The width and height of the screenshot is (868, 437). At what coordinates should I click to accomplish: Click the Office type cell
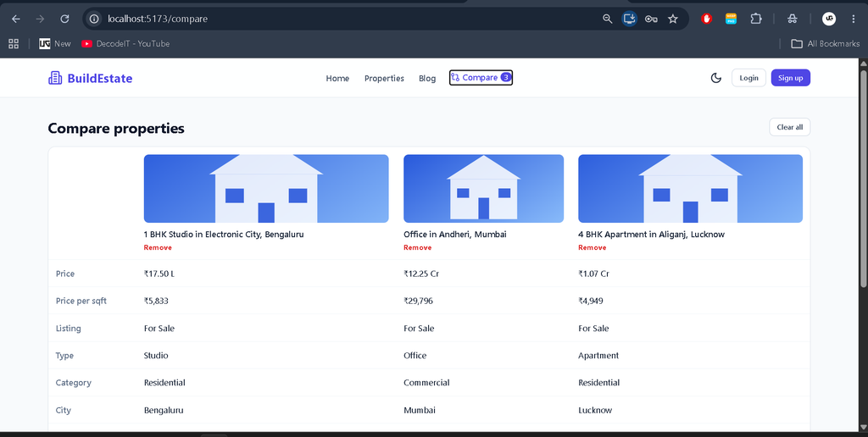pyautogui.click(x=415, y=356)
